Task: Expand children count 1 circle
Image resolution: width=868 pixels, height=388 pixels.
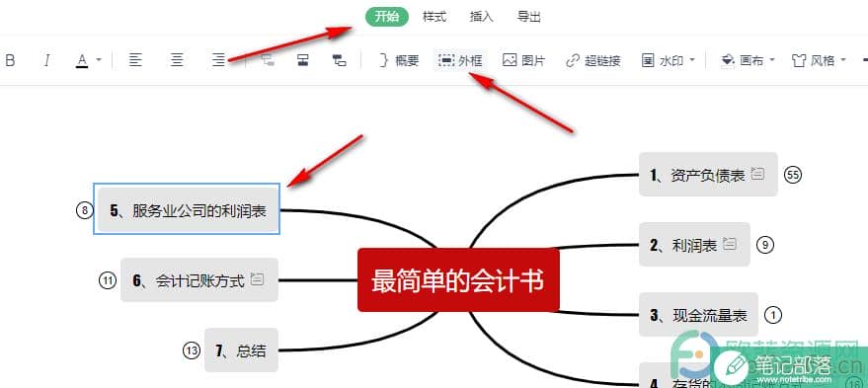Action: (x=773, y=315)
